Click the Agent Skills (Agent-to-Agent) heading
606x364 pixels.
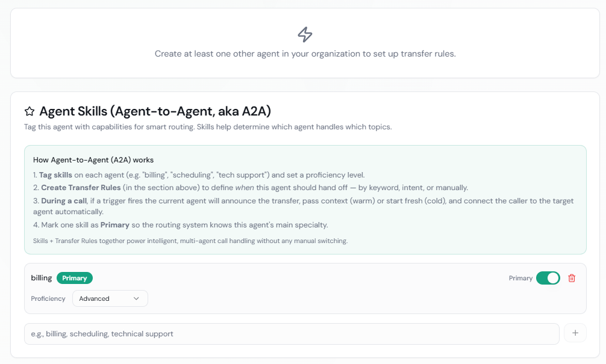pyautogui.click(x=155, y=111)
